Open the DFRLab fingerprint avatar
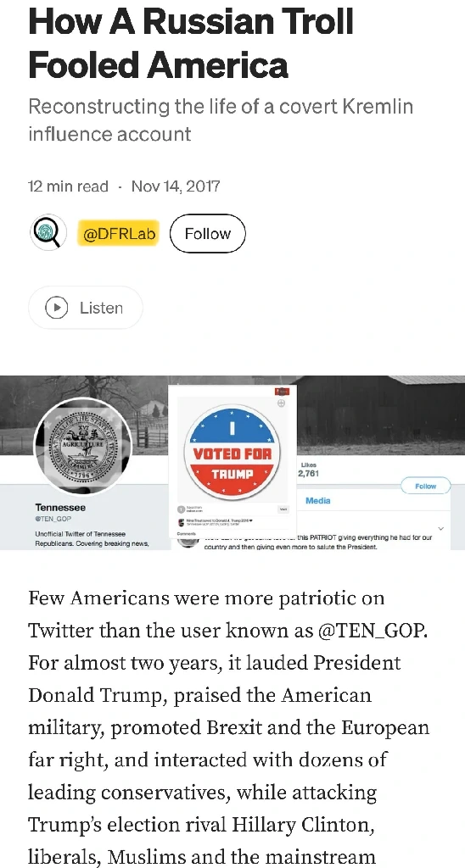The height and width of the screenshot is (868, 465). point(48,232)
